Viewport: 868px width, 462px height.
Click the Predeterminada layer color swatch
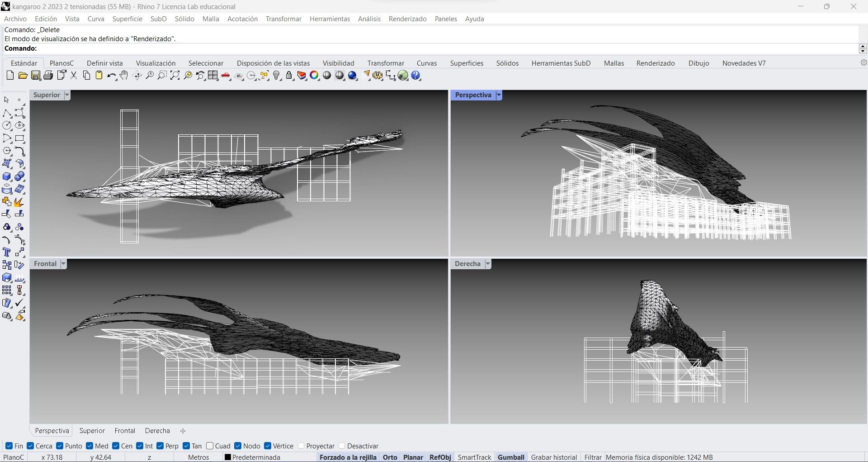[x=228, y=457]
